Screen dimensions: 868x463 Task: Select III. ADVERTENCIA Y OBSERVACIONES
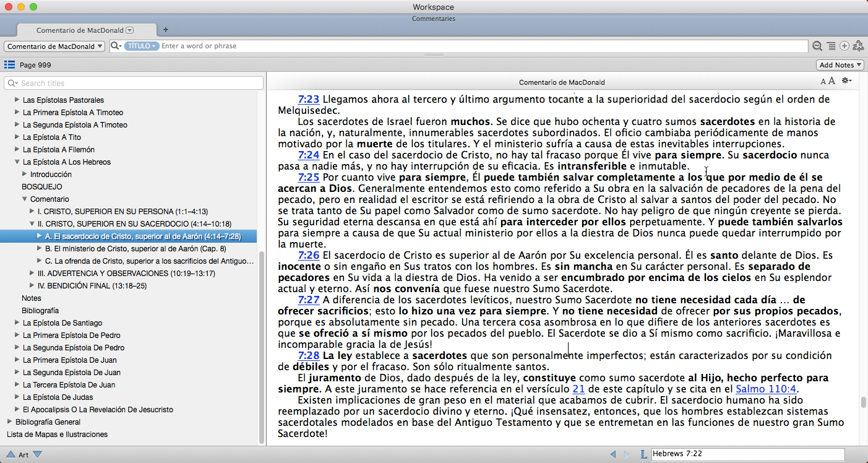(126, 273)
